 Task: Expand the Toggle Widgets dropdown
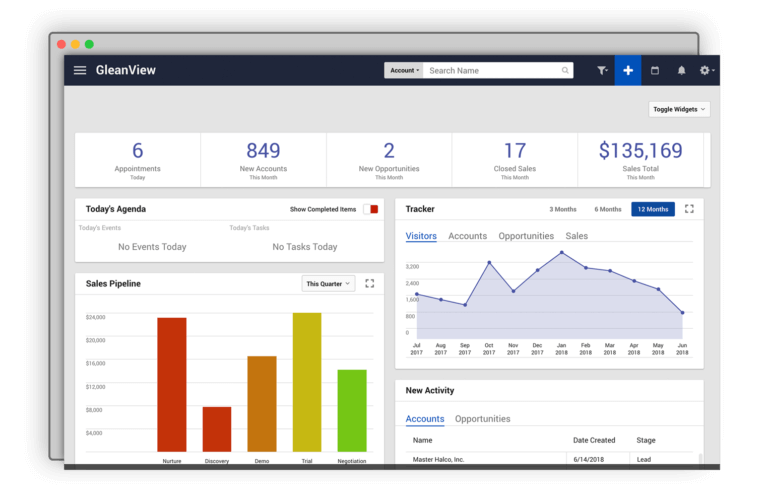679,109
